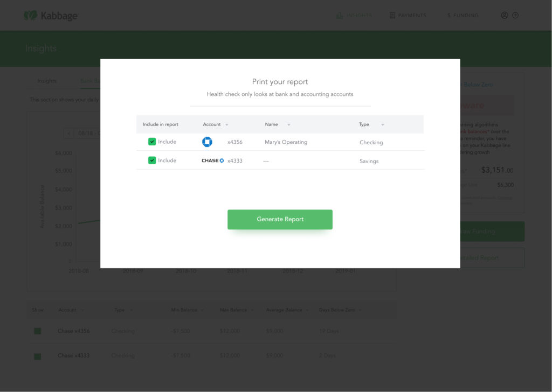Sort by the Days Below Zero column
Screen dimensions: 552x392
tap(340, 310)
